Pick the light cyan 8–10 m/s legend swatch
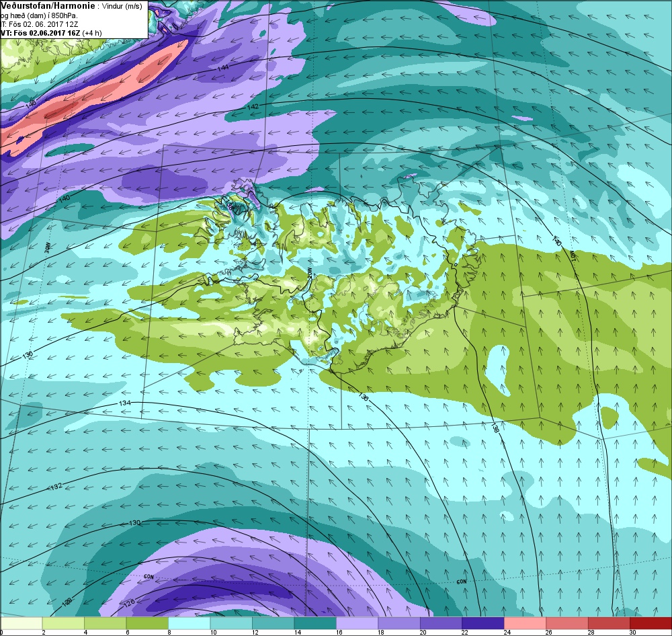 coord(190,623)
